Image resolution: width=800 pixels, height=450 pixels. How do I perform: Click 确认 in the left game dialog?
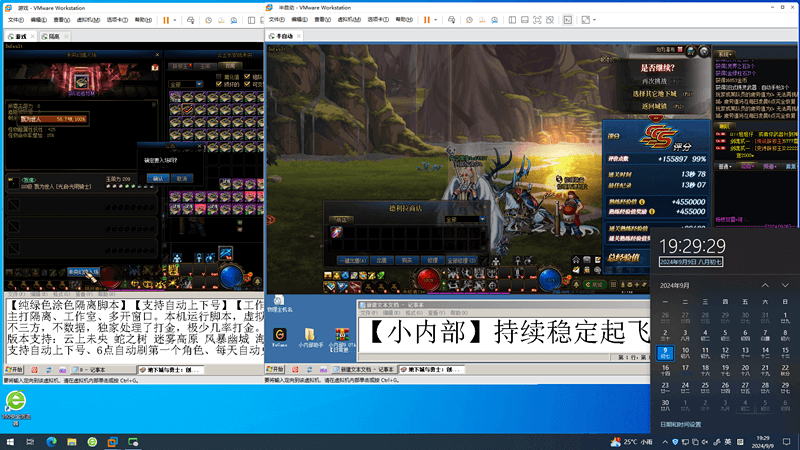[x=158, y=179]
